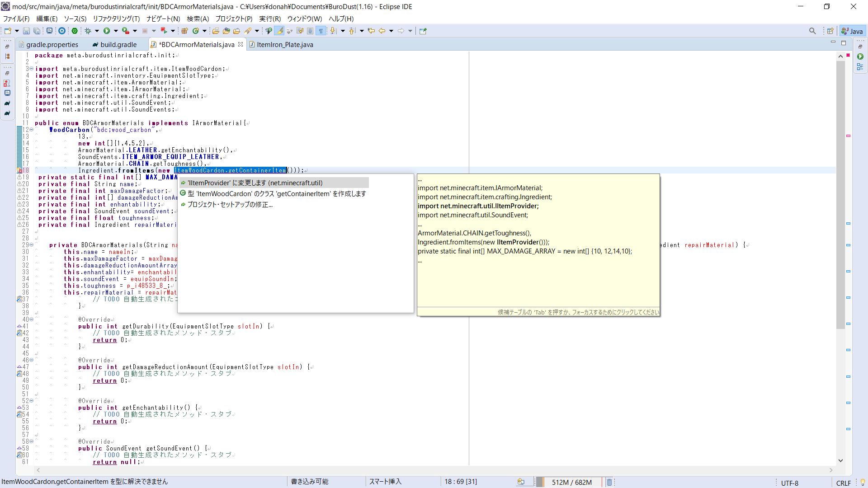868x488 pixels.
Task: Select the 'IItemProvider' に変更します quick fix
Action: [x=255, y=183]
